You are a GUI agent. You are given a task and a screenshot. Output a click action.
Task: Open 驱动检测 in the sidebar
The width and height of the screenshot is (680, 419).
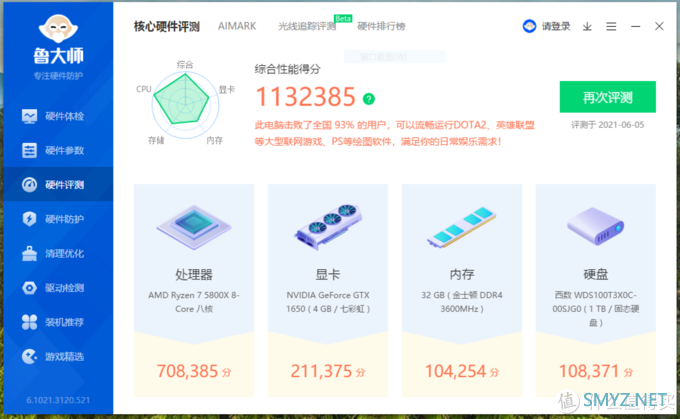58,288
